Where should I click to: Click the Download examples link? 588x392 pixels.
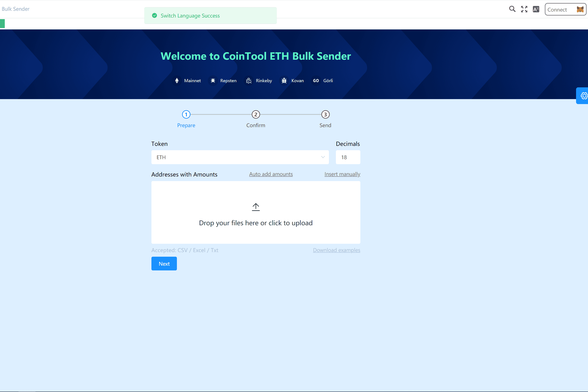click(x=336, y=250)
